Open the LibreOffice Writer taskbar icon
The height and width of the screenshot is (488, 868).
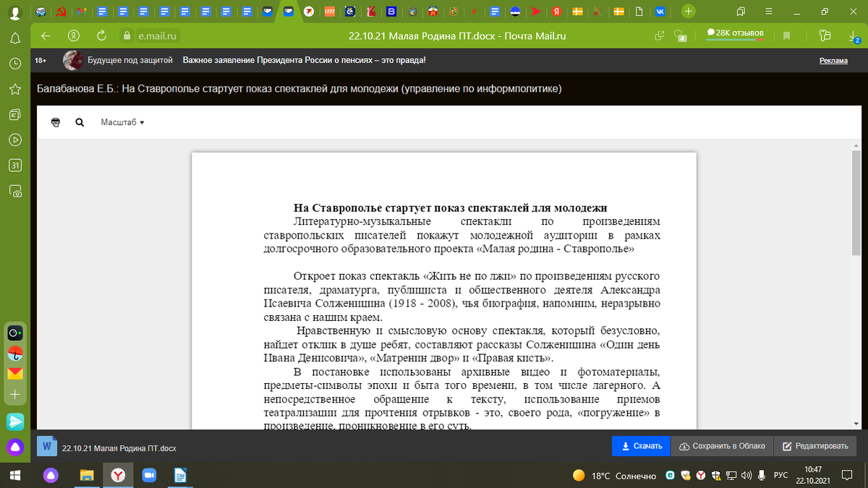pos(181,475)
